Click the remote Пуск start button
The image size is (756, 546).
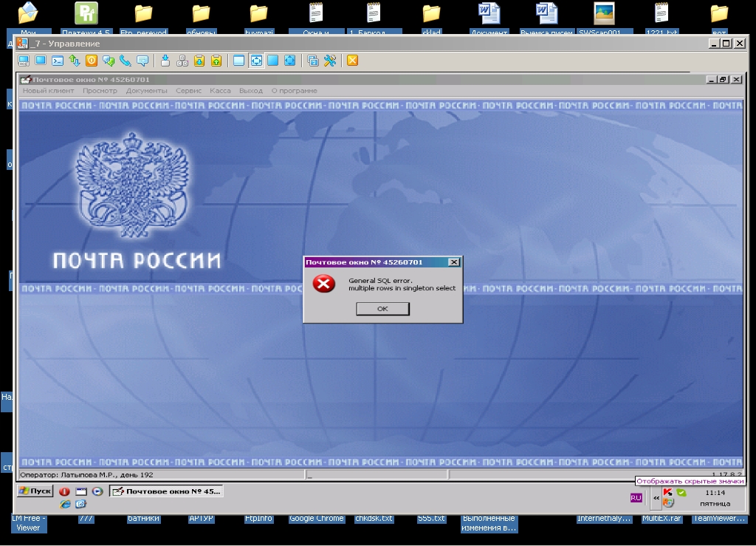(35, 491)
